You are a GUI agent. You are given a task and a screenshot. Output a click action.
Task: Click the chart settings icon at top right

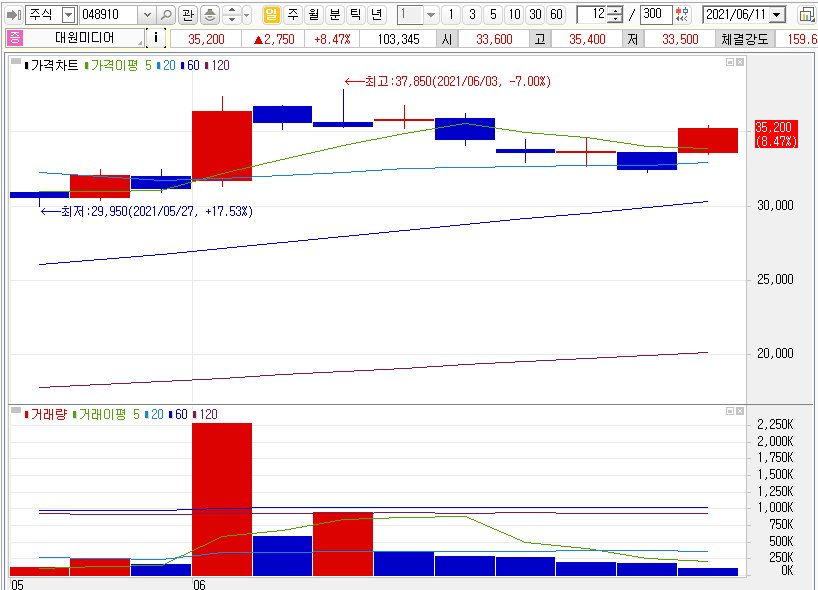pos(807,15)
